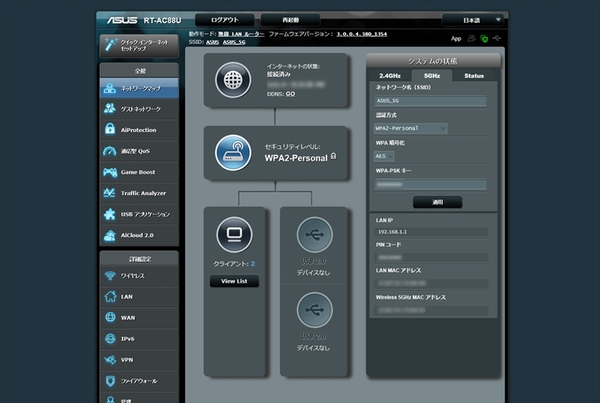Click the clients computer icon
The width and height of the screenshot is (600, 403).
(234, 235)
